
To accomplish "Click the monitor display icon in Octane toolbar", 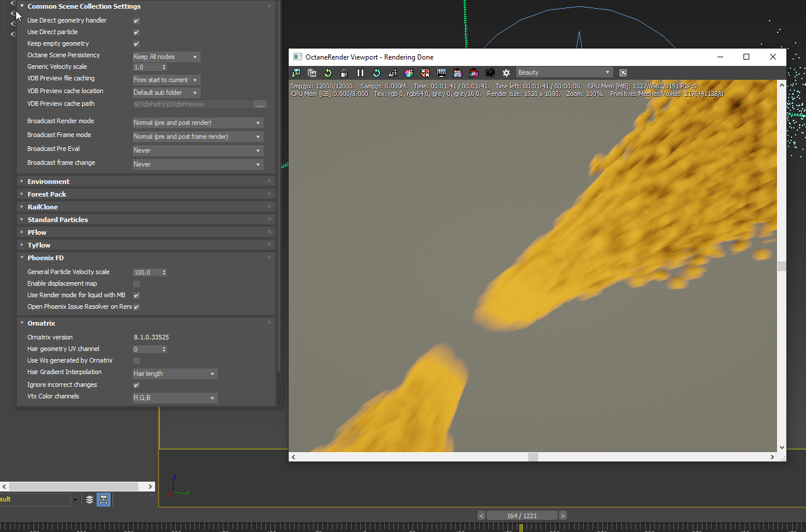I will pos(441,73).
